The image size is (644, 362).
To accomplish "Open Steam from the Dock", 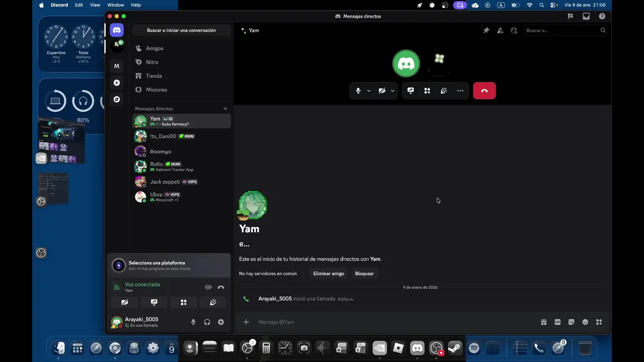I will tap(455, 348).
